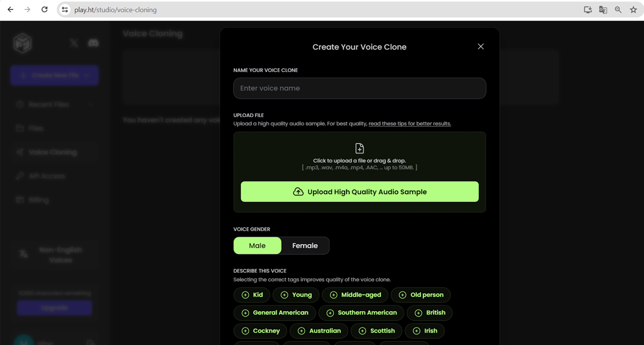The image size is (644, 345).
Task: Add the Australian accent tag
Action: pos(319,331)
